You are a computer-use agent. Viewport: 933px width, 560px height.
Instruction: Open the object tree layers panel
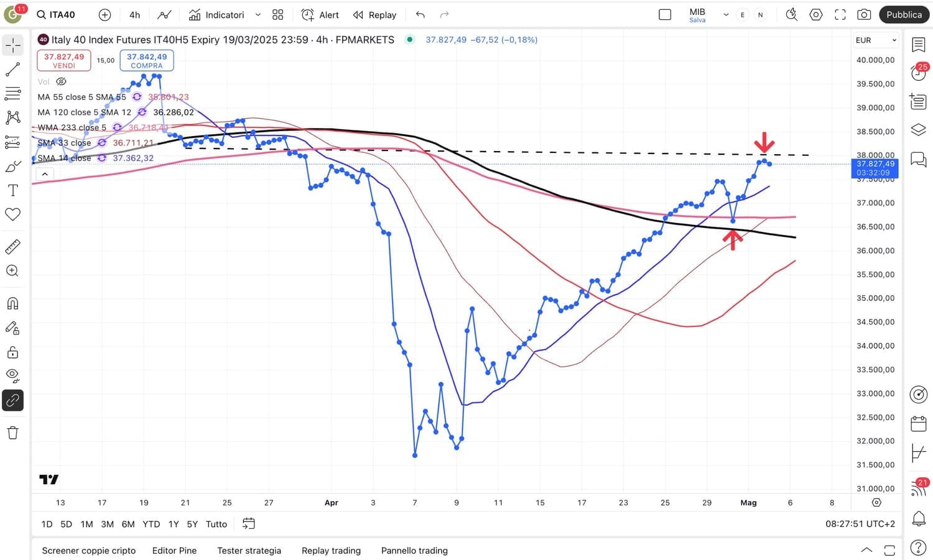coord(919,130)
